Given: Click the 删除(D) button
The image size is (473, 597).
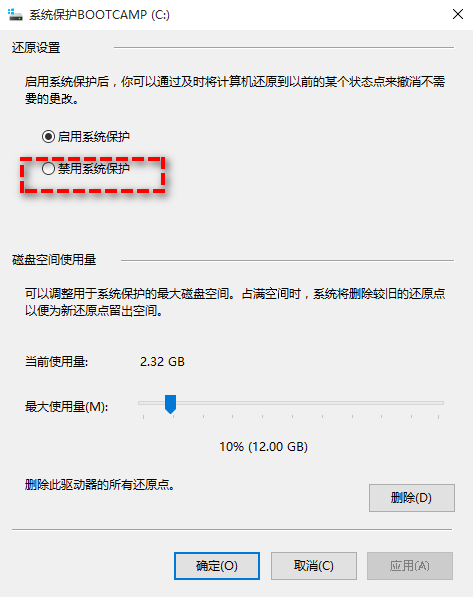Looking at the screenshot, I should 412,498.
